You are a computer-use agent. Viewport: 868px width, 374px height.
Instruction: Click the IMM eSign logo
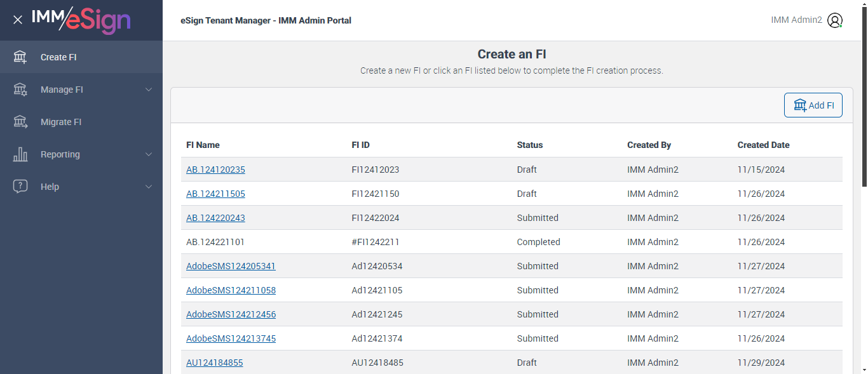pyautogui.click(x=81, y=20)
